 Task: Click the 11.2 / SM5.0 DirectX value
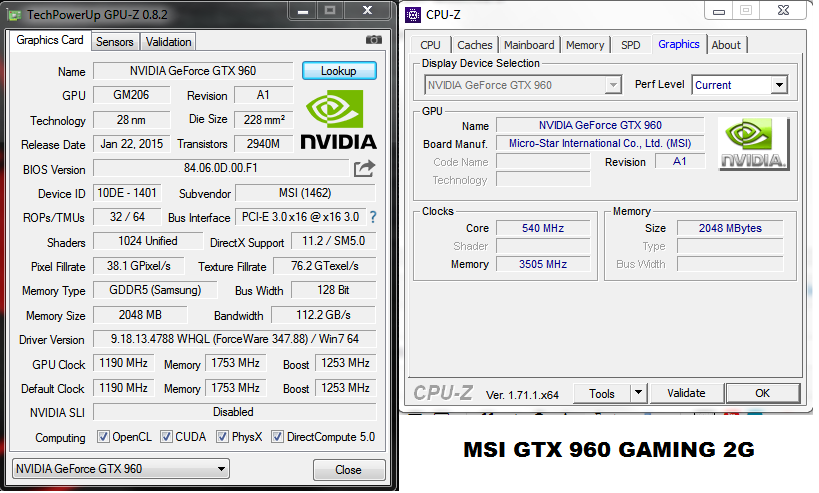[334, 241]
